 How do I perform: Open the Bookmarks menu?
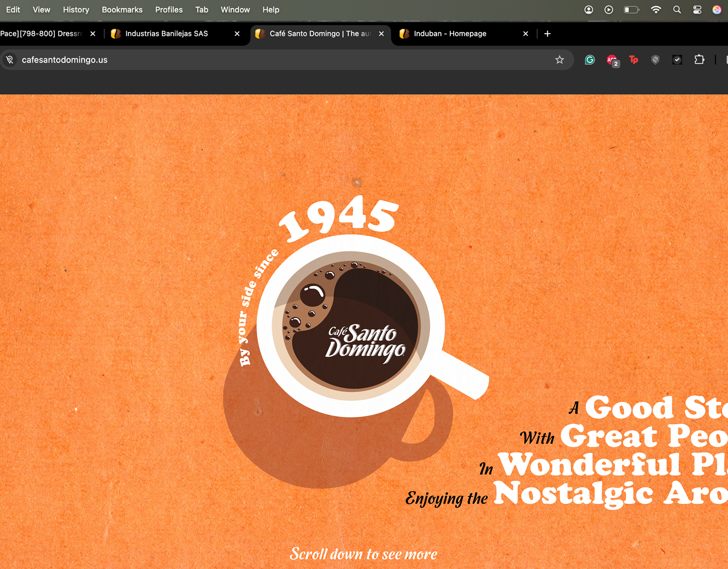click(x=122, y=9)
